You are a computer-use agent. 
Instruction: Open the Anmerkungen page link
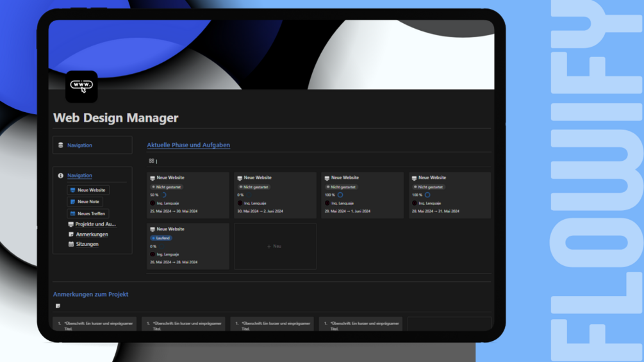pos(92,234)
